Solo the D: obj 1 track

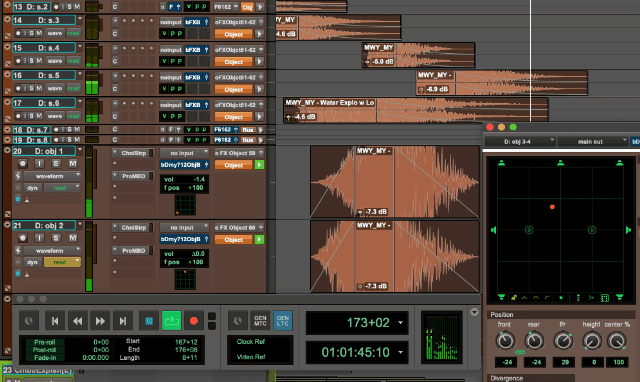(56, 164)
